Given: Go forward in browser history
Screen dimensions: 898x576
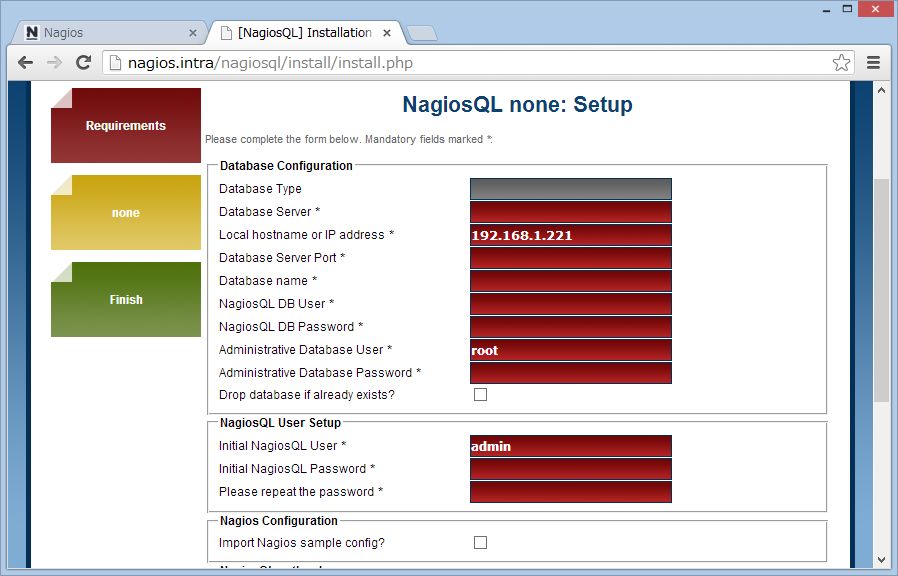Looking at the screenshot, I should click(x=54, y=62).
